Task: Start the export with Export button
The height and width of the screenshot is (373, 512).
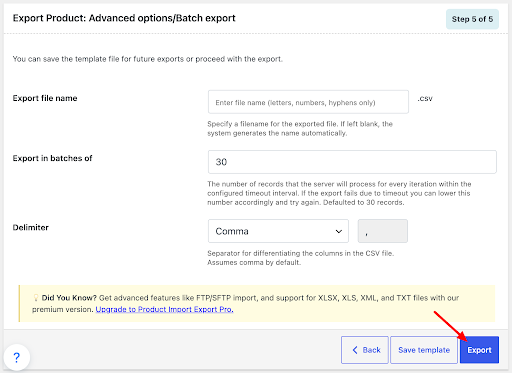Action: (479, 350)
